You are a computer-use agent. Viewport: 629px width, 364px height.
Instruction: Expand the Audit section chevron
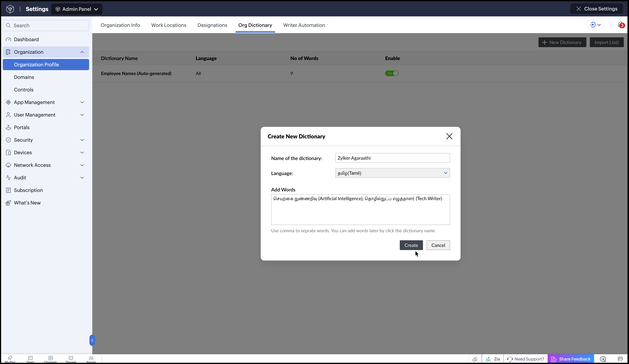pyautogui.click(x=82, y=177)
